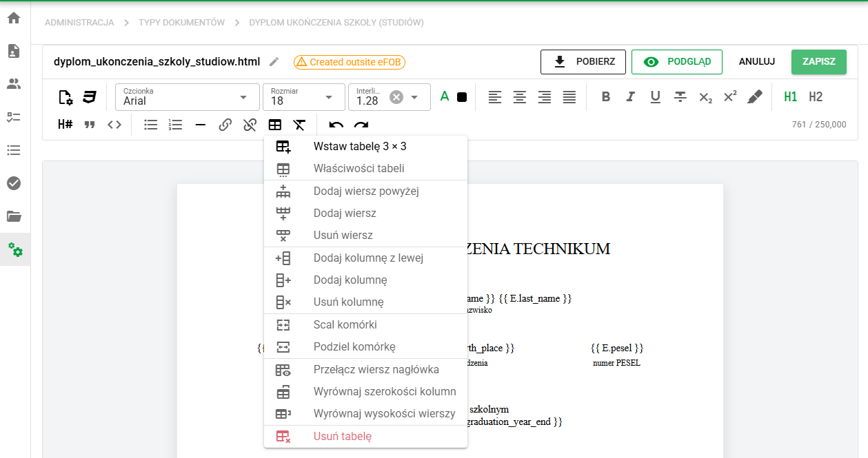Screen dimensions: 868x458
Task: Apply H2 heading style
Action: [x=816, y=97]
